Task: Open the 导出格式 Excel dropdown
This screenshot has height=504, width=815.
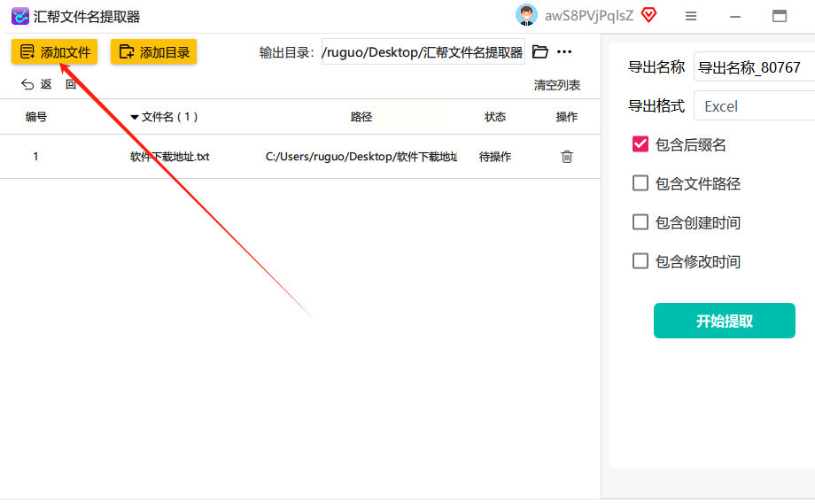Action: click(x=754, y=106)
